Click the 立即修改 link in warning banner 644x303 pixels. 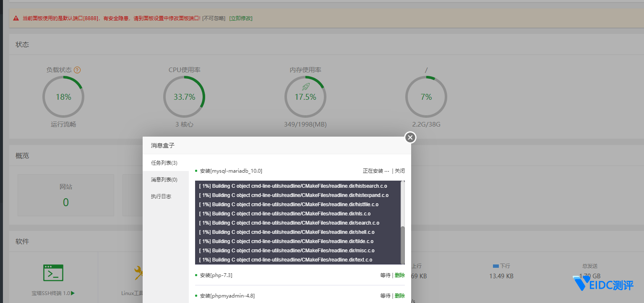241,18
